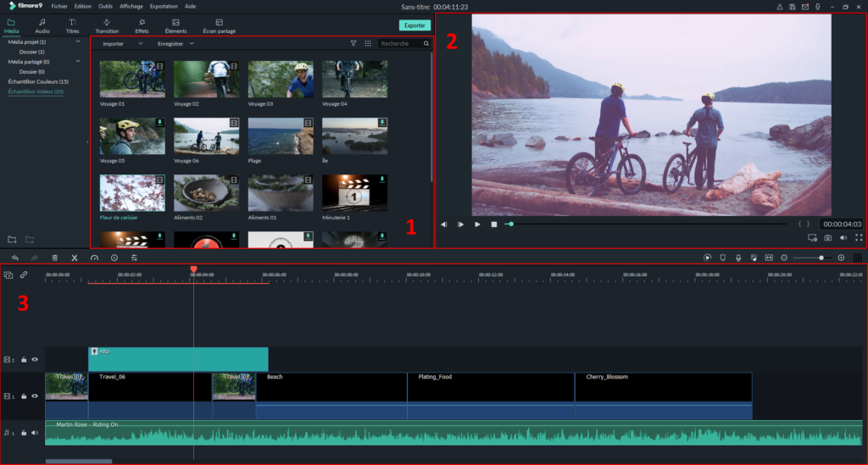Click the preview playback progress slider
Image resolution: width=868 pixels, height=465 pixels.
(x=646, y=224)
